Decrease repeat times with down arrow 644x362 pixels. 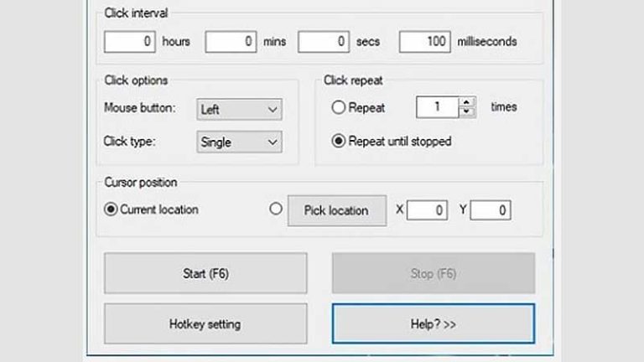[x=468, y=112]
